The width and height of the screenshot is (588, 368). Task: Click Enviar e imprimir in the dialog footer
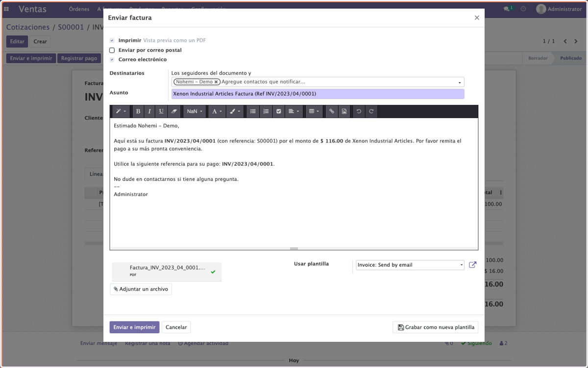[x=134, y=327]
